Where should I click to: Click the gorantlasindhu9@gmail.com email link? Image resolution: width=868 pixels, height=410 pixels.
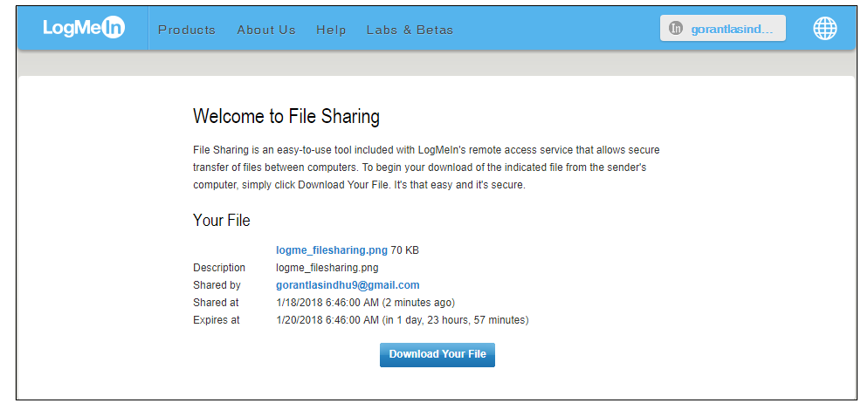tap(348, 285)
